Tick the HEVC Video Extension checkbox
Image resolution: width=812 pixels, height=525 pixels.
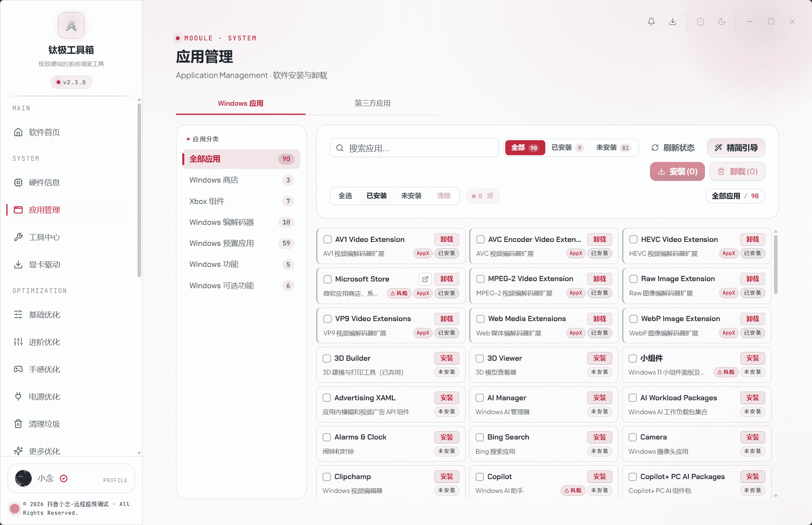(x=633, y=240)
